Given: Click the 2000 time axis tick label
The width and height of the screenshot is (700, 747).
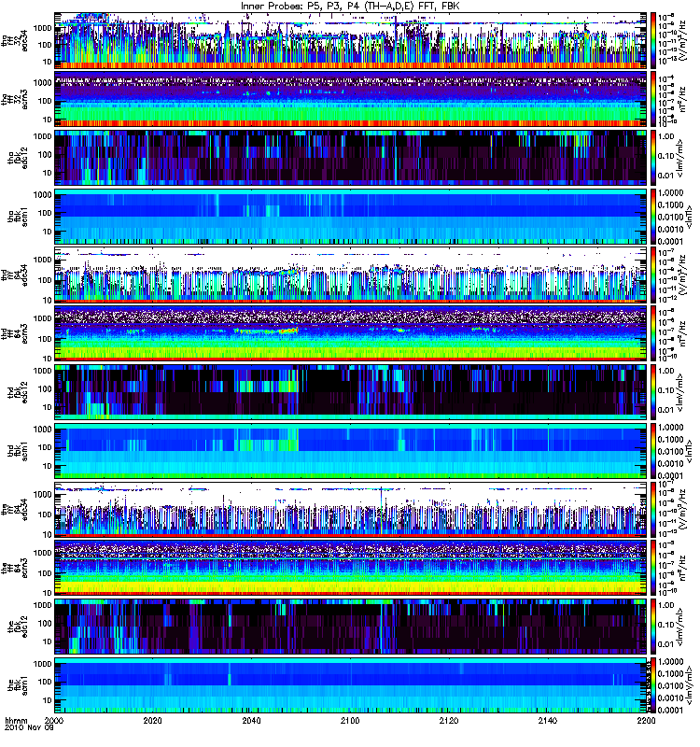Looking at the screenshot, I should [x=54, y=720].
